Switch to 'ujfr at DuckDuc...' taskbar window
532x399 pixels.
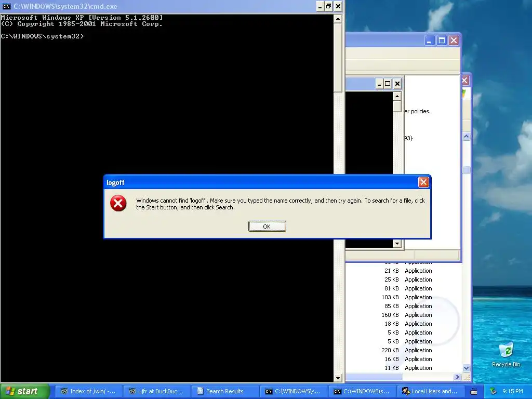(156, 391)
